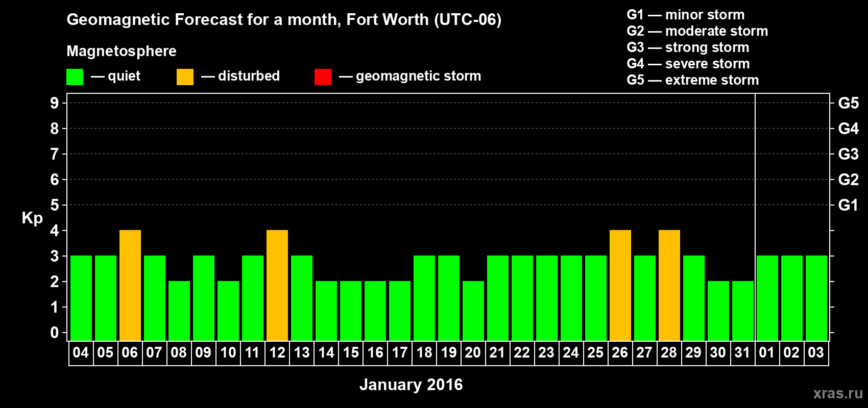Click date label 05 on the axis
This screenshot has width=868, height=408.
pos(105,353)
